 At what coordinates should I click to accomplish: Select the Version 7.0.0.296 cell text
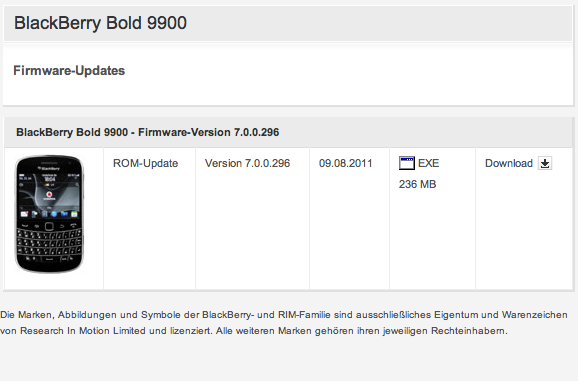coord(247,163)
